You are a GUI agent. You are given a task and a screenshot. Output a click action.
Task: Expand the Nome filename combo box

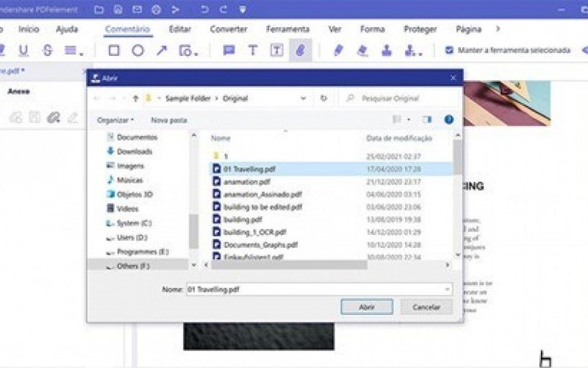(x=447, y=289)
